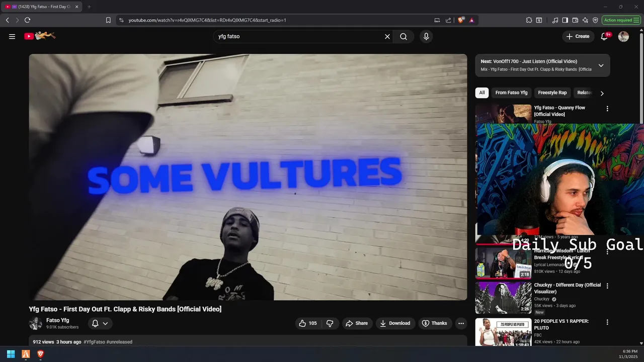
Task: Expand the Mix playlist panel
Action: (x=601, y=65)
